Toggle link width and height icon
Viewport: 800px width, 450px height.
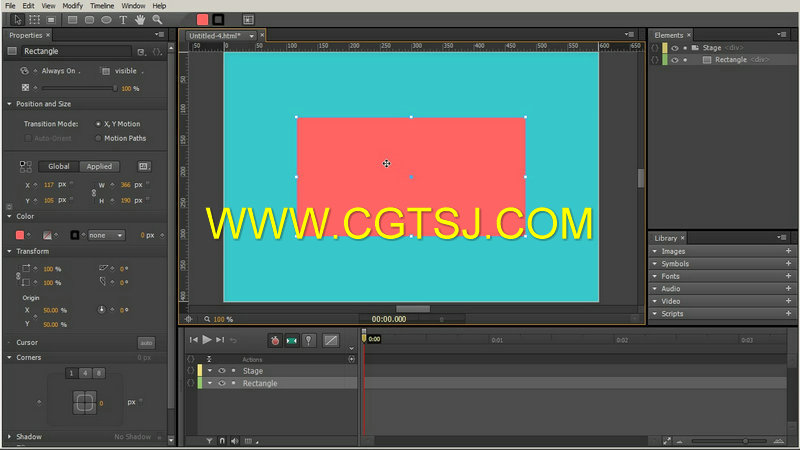93,193
